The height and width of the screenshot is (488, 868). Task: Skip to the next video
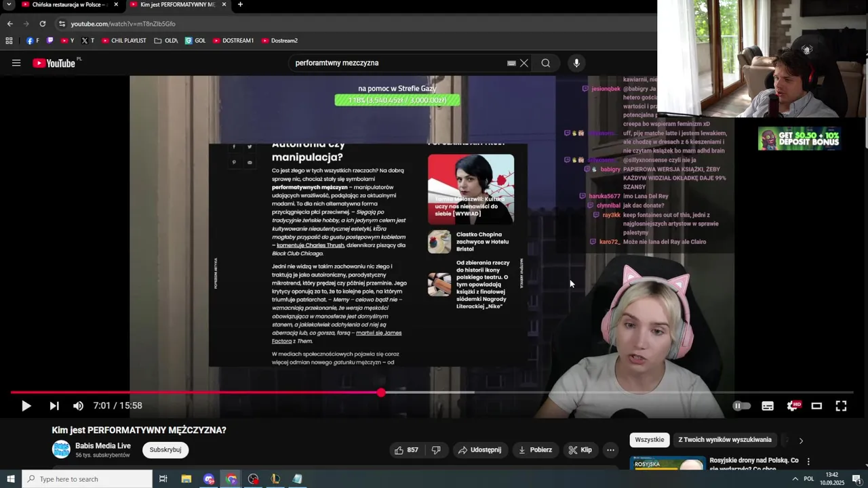point(54,406)
